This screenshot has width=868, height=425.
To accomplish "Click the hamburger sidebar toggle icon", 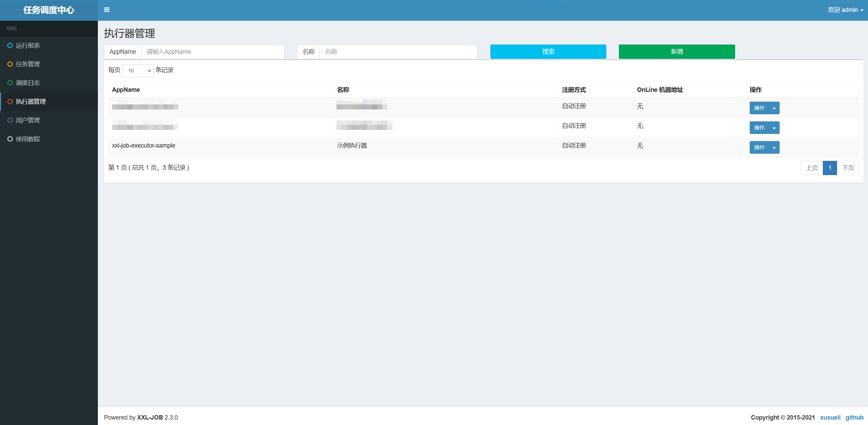I will point(107,10).
